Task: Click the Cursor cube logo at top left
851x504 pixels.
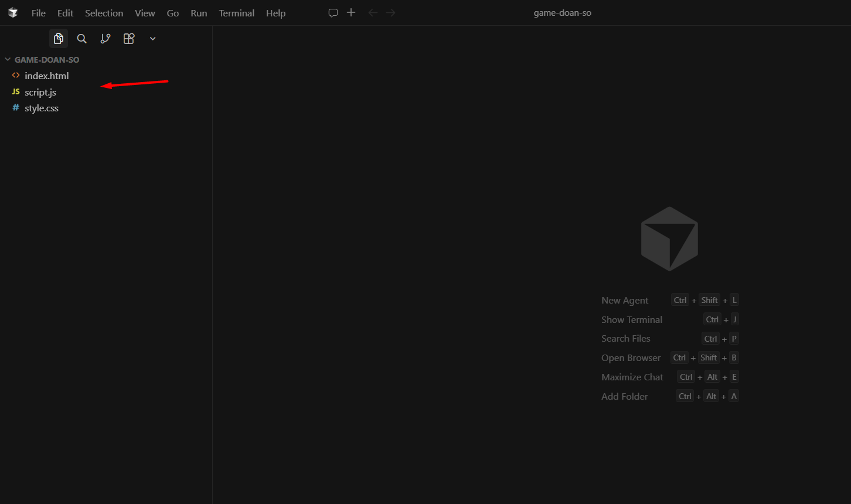Action: [x=13, y=13]
